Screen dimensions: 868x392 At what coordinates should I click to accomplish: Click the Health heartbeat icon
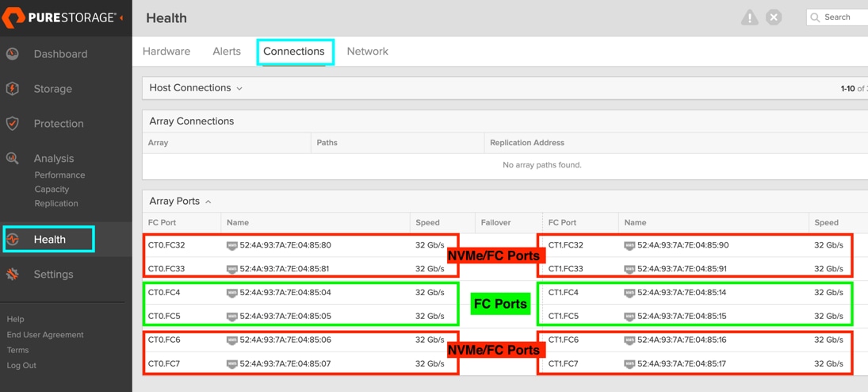tap(13, 240)
